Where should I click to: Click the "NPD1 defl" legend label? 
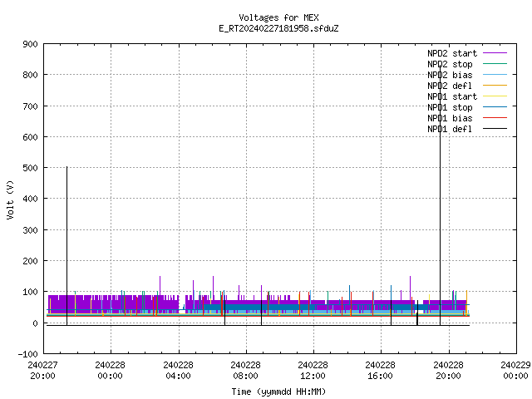[450, 130]
